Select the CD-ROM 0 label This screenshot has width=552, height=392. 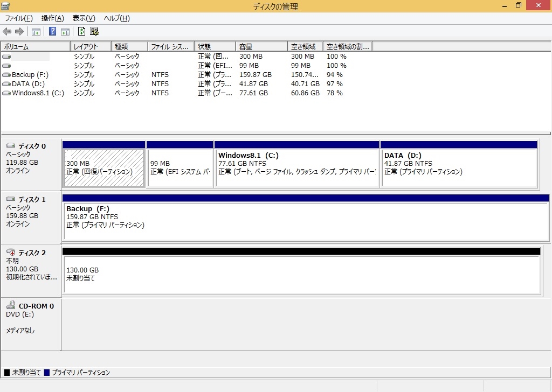click(x=36, y=306)
